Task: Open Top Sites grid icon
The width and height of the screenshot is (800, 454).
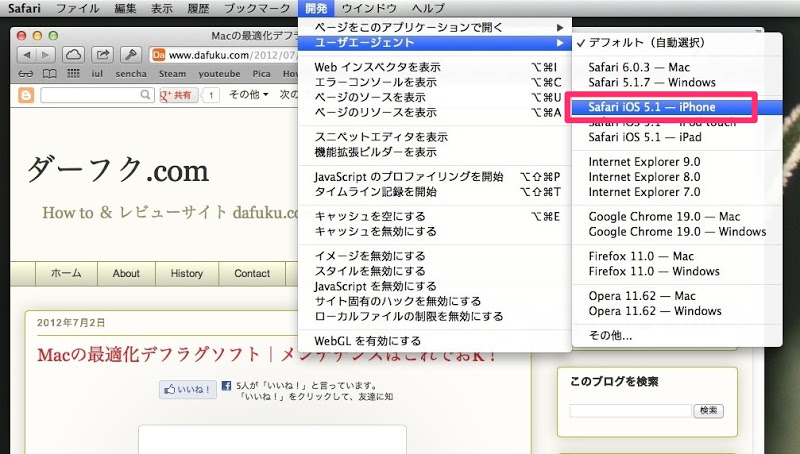Action: pyautogui.click(x=73, y=74)
